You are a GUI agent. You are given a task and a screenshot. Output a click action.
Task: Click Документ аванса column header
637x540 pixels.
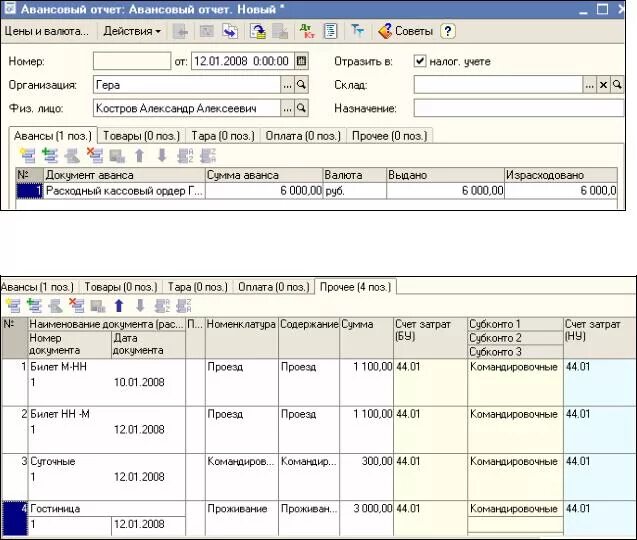click(124, 175)
